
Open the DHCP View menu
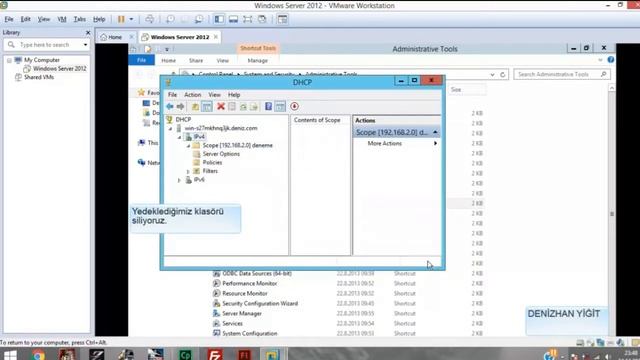pos(214,95)
